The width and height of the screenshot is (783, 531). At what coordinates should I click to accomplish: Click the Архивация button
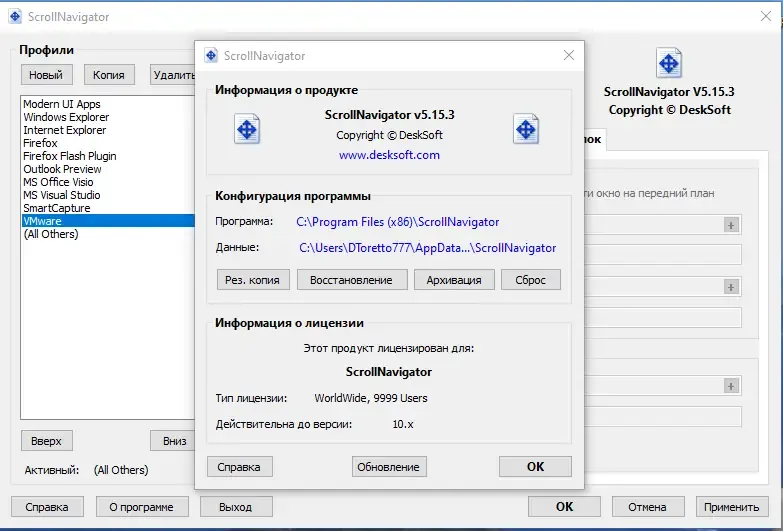[x=454, y=280]
